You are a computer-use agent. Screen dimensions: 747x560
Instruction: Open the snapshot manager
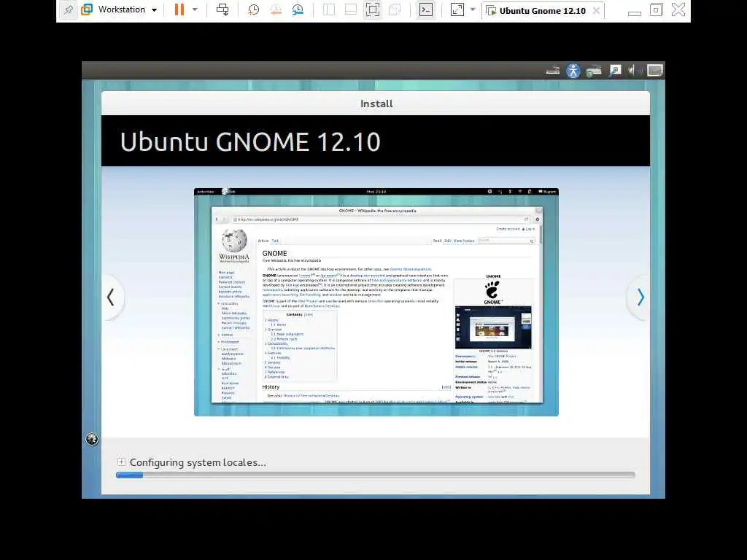(x=298, y=9)
